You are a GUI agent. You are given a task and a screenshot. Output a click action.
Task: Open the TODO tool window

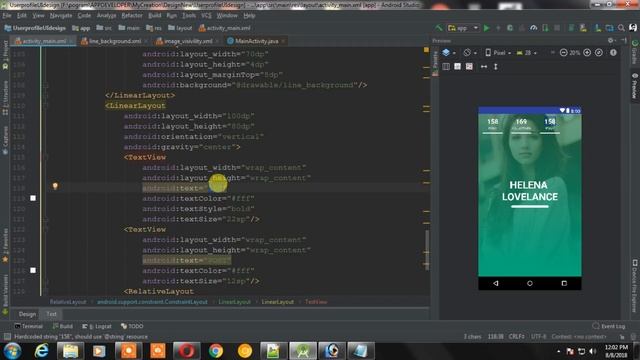(x=132, y=326)
